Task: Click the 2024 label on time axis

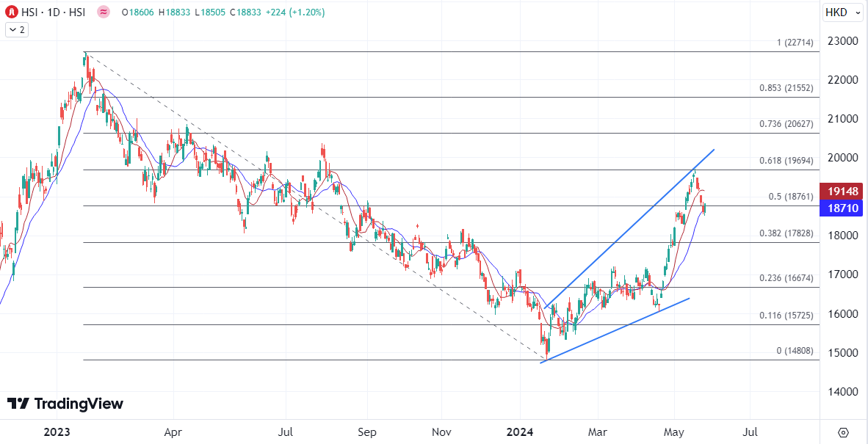Action: point(521,432)
